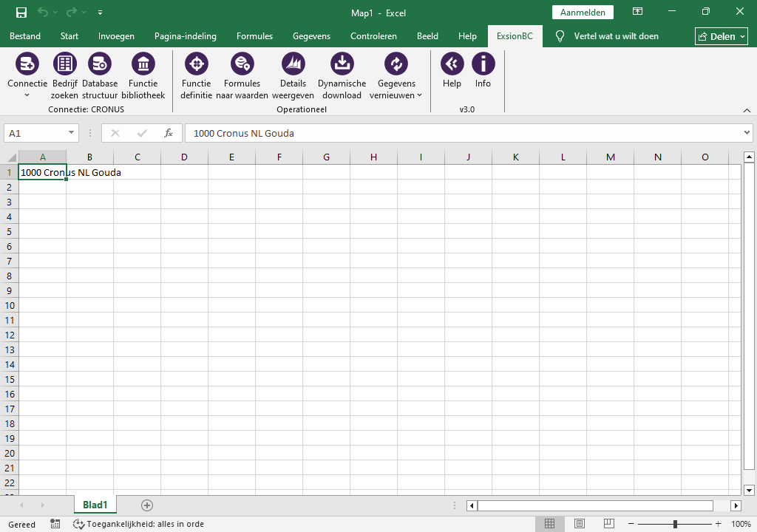Viewport: 757px width, 532px height.
Task: Switch to Normal view in the status bar
Action: coord(549,524)
